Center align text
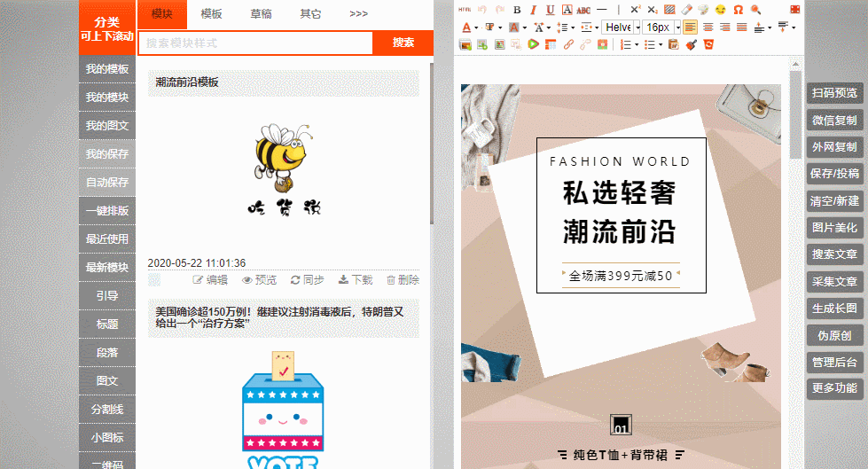This screenshot has height=469, width=868. point(708,27)
